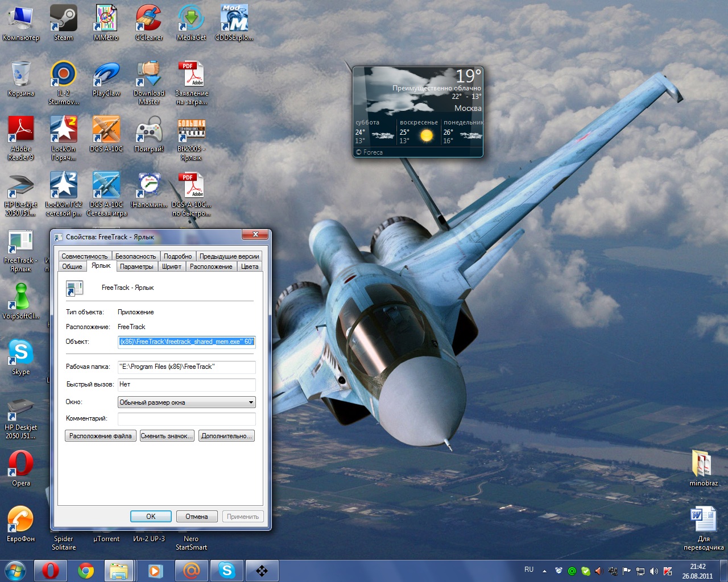Viewport: 728px width, 582px height.
Task: Click the Москва city label in gadget
Action: click(468, 108)
